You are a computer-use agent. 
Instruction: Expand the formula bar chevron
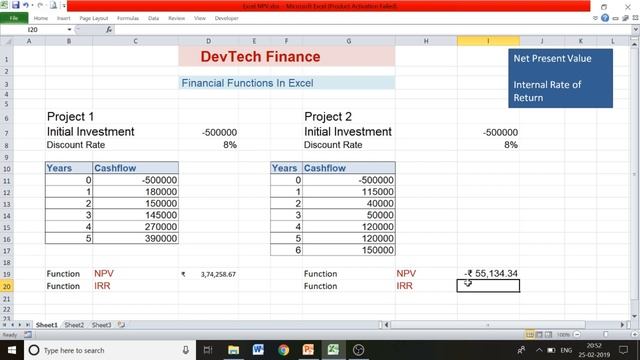click(x=635, y=29)
